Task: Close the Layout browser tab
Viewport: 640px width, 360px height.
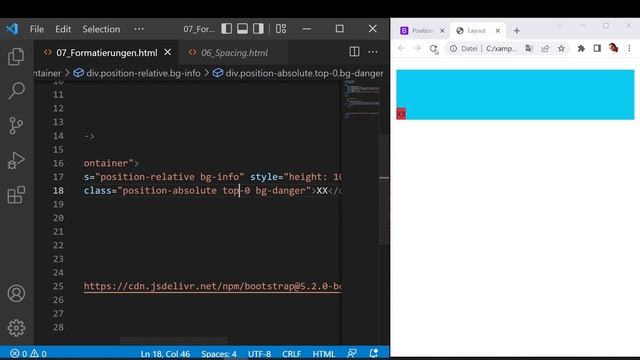Action: 498,31
